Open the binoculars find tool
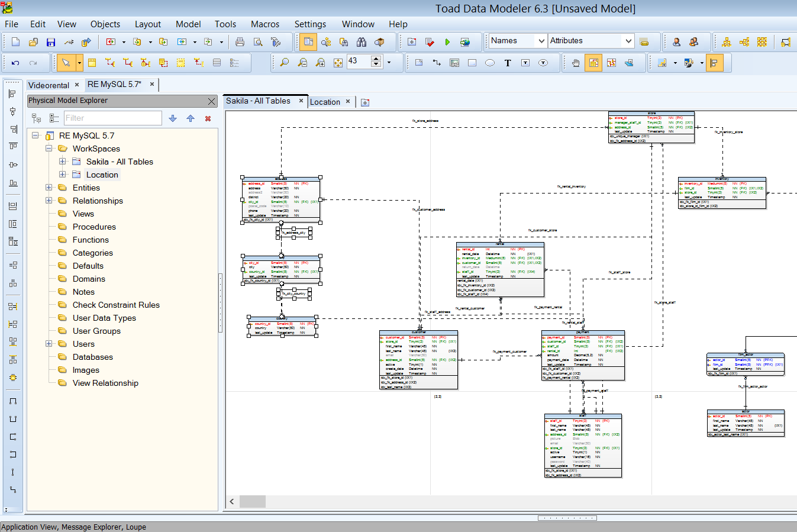The height and width of the screenshot is (532, 797). point(362,42)
